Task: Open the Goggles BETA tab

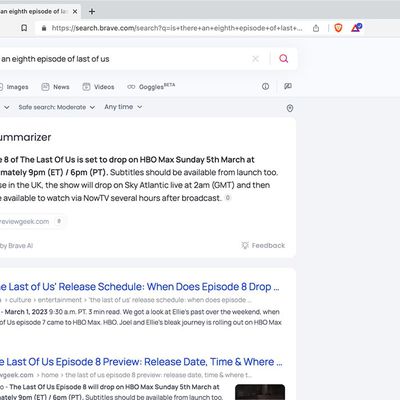Action: pos(151,87)
